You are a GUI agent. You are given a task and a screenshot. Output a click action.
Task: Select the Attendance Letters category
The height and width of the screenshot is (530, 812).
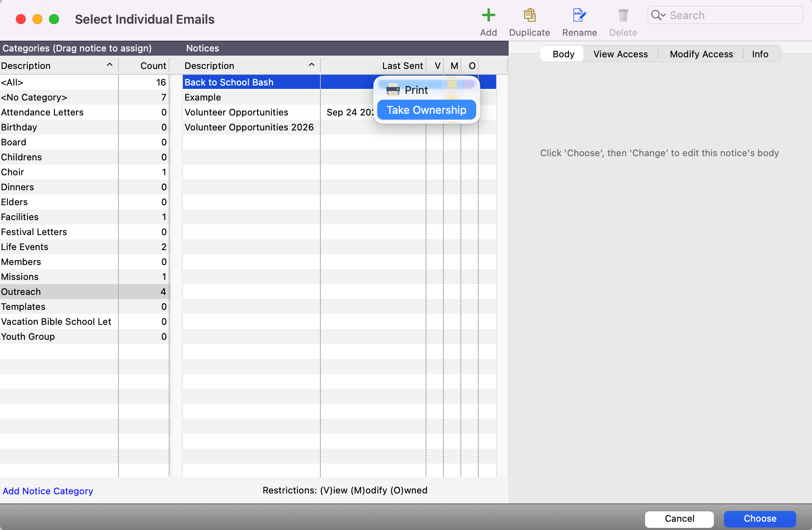click(x=84, y=112)
